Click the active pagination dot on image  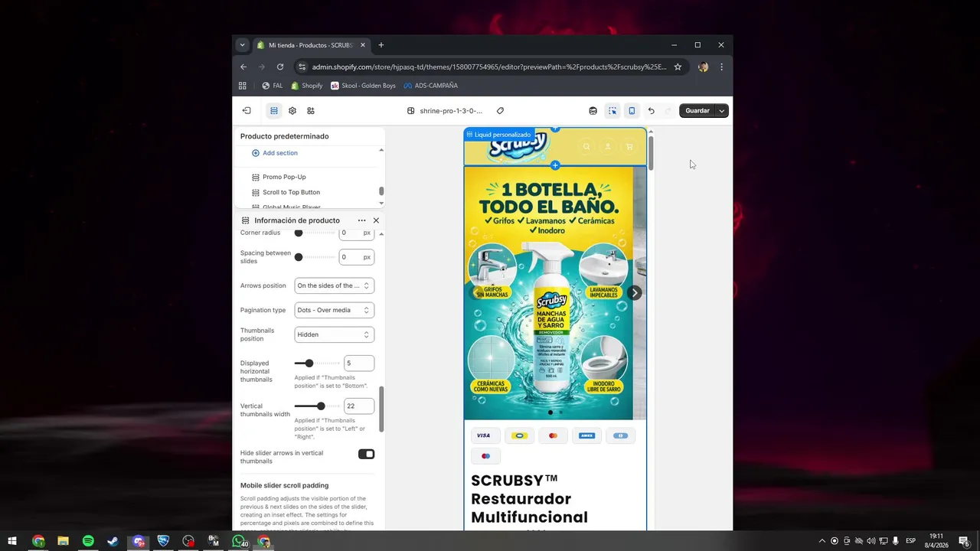[550, 412]
